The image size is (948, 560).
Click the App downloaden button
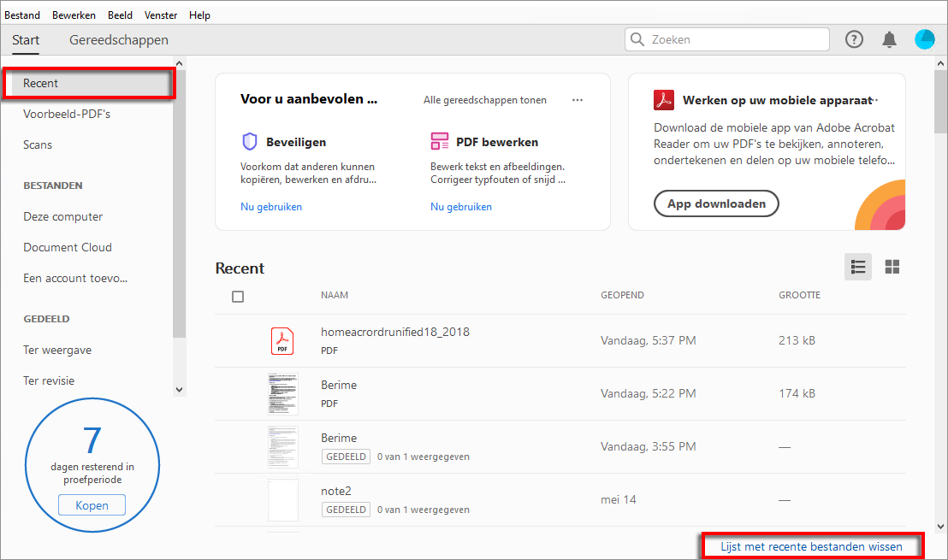(716, 204)
